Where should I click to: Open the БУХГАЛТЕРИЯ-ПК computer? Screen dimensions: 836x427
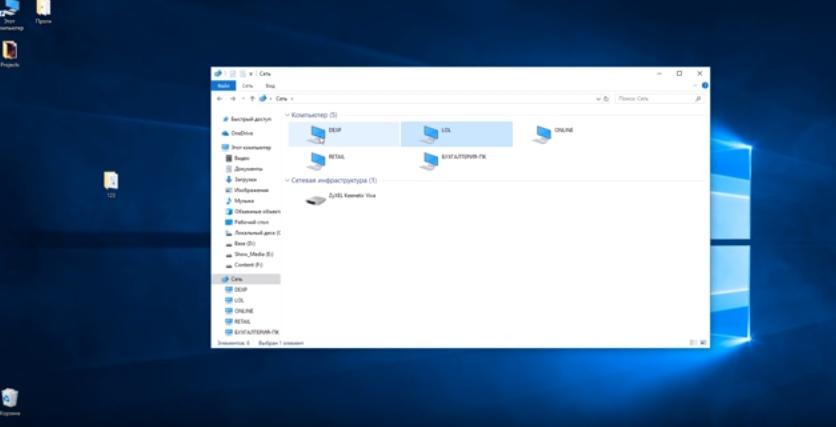(430, 160)
